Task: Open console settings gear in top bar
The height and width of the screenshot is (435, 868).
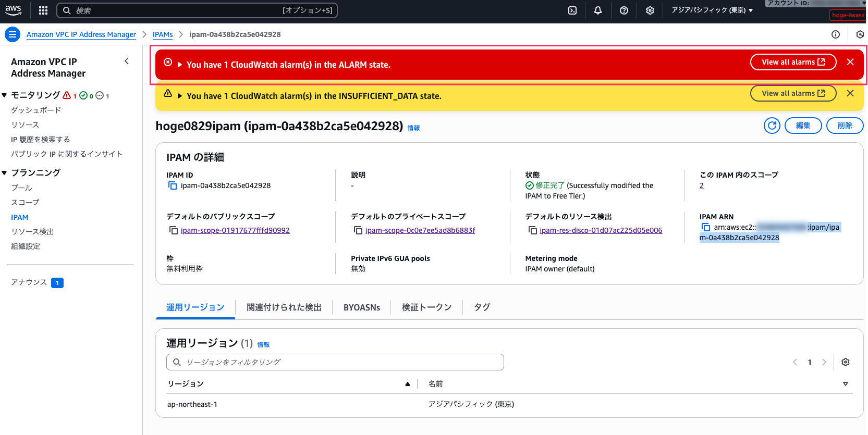Action: coord(650,10)
